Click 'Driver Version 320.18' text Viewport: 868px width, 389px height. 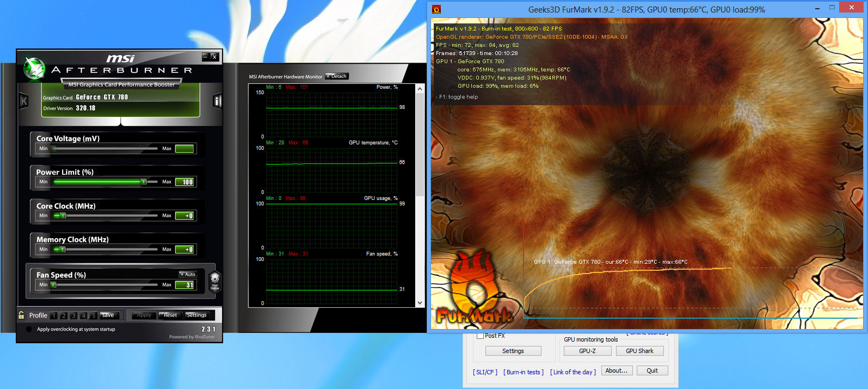tap(69, 108)
